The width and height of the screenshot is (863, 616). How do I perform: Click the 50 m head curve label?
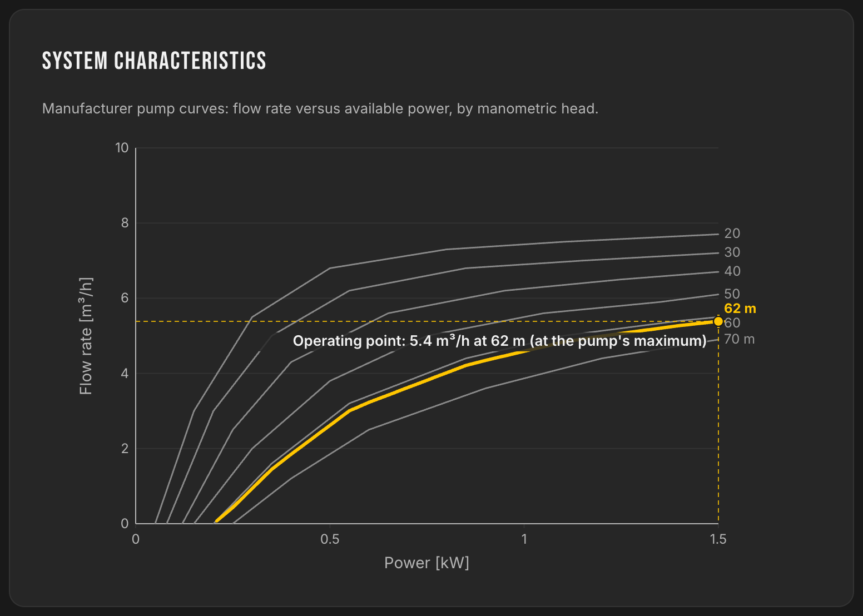tap(732, 294)
